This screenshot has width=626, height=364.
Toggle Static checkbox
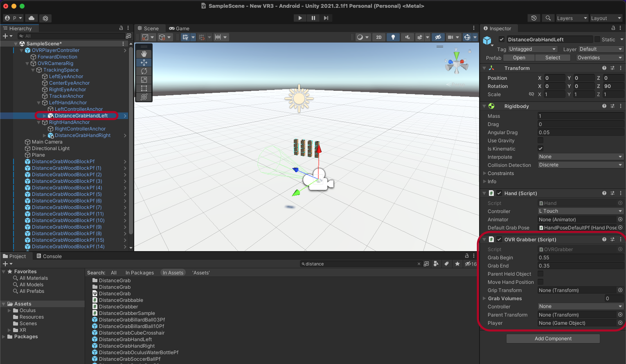[597, 39]
